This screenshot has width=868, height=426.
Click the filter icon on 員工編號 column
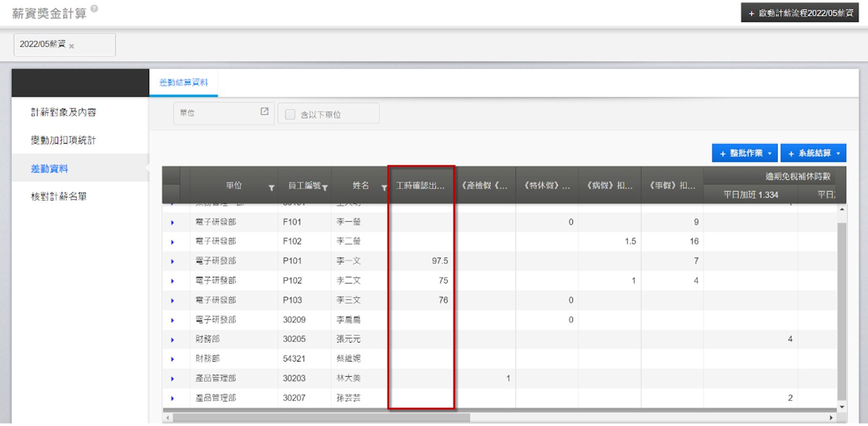325,188
